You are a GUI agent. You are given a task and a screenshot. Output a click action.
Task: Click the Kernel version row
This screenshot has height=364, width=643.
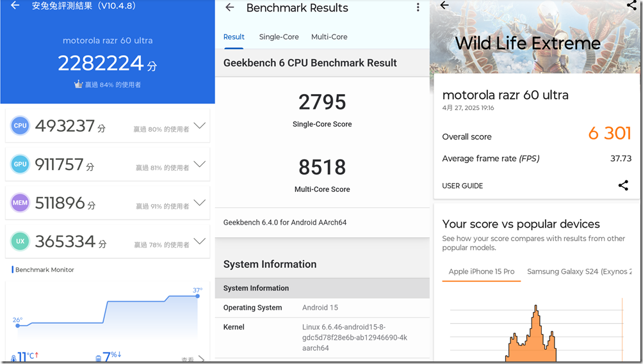[x=322, y=337]
